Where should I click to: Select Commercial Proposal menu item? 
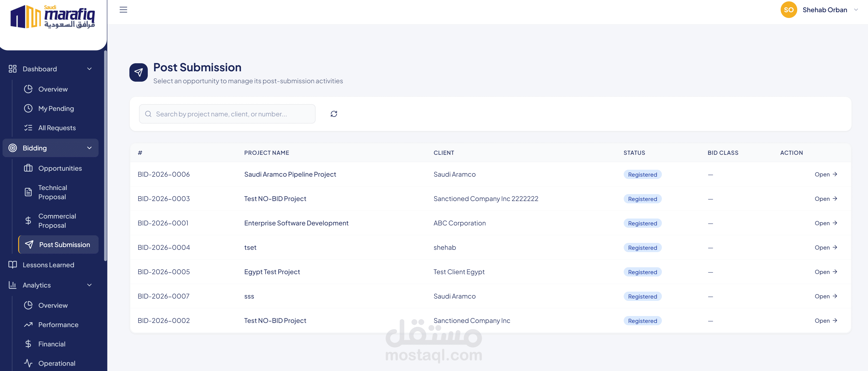point(57,221)
